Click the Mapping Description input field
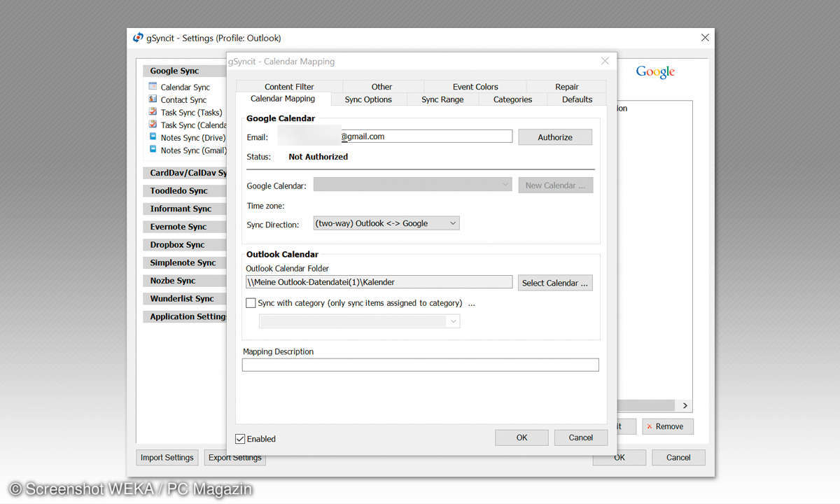This screenshot has width=840, height=504. (x=420, y=365)
